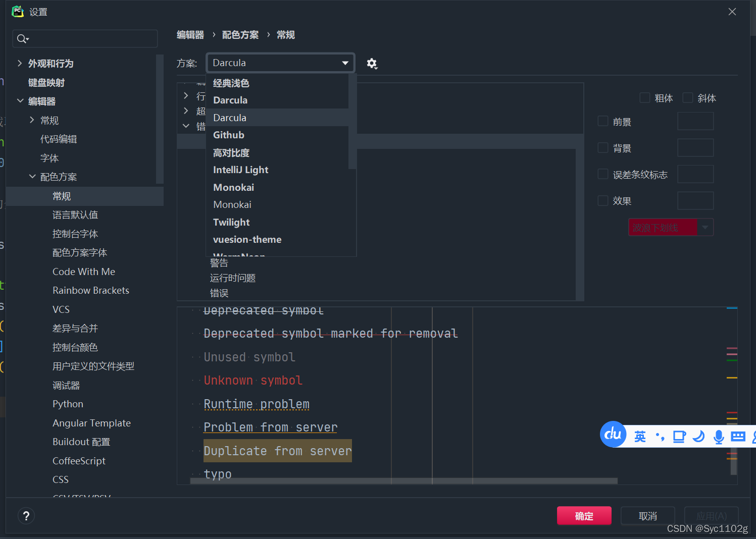Enable the 粗体 bold checkbox

point(644,98)
